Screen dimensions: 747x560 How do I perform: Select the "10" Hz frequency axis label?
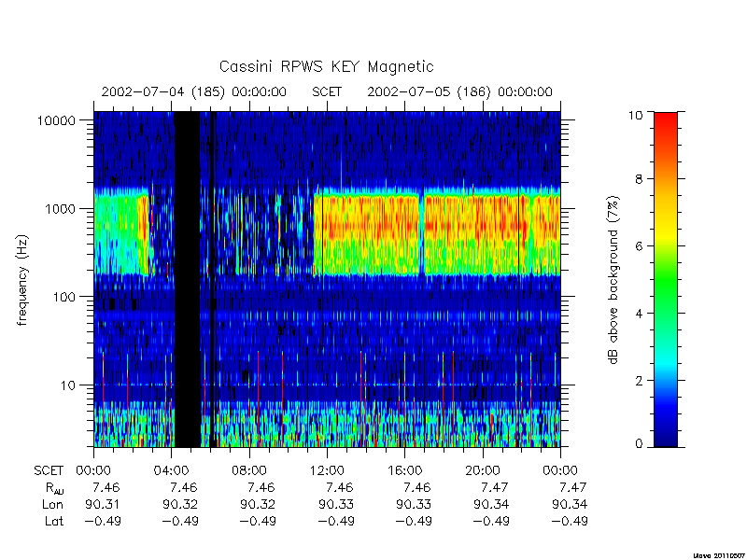coord(67,385)
